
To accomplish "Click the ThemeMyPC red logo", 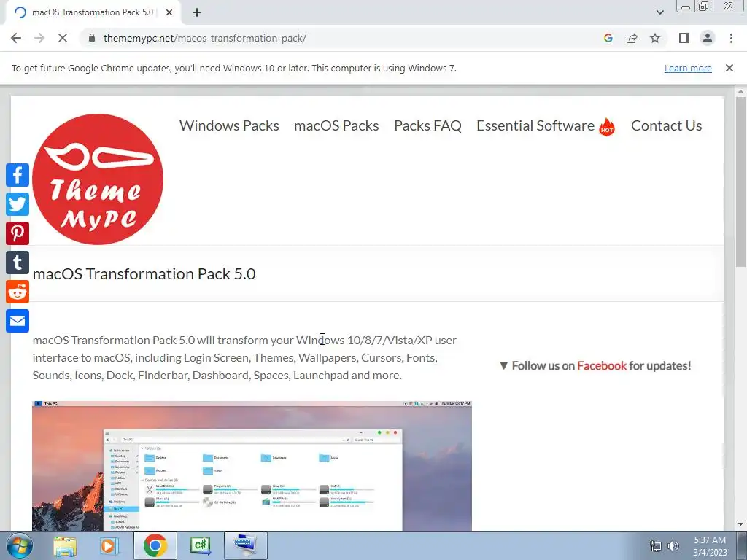I will point(98,179).
